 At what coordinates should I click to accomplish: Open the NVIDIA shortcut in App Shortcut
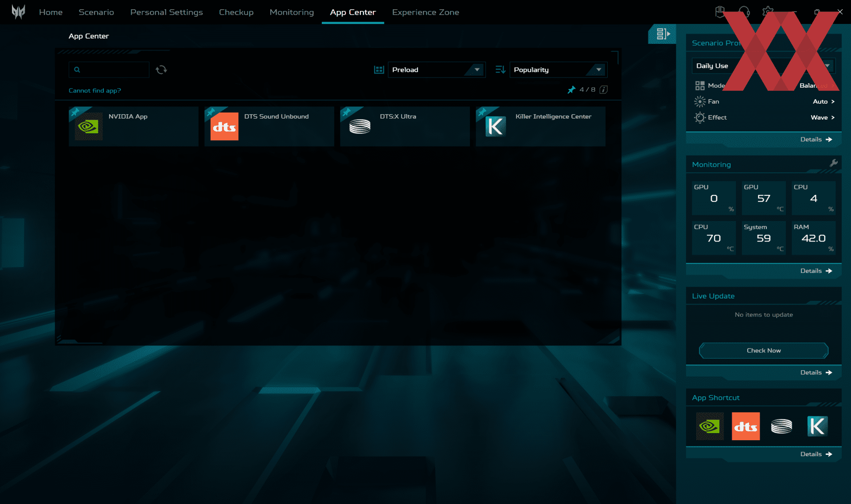click(x=710, y=426)
